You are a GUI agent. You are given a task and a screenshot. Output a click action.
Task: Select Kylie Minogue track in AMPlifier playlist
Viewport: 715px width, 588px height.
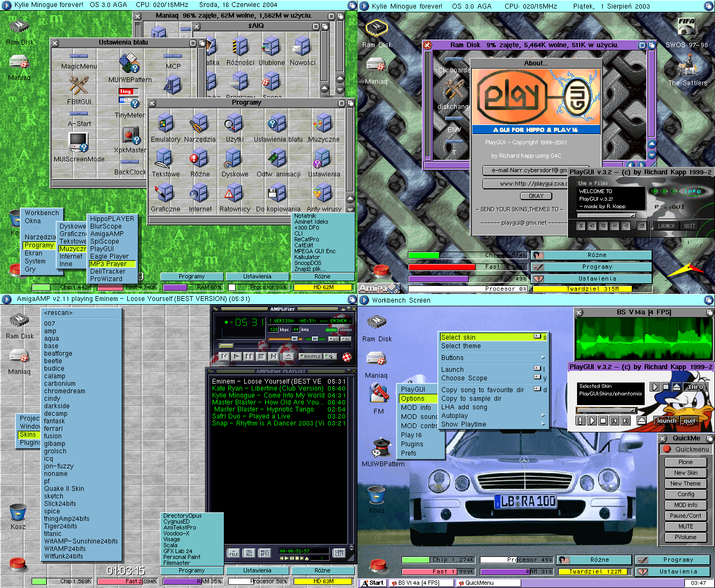pos(279,395)
